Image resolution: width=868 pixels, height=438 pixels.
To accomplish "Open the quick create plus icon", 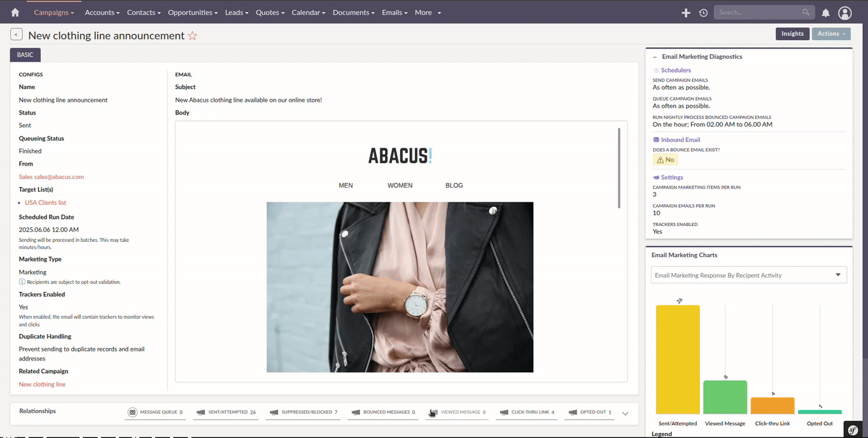I will point(686,12).
